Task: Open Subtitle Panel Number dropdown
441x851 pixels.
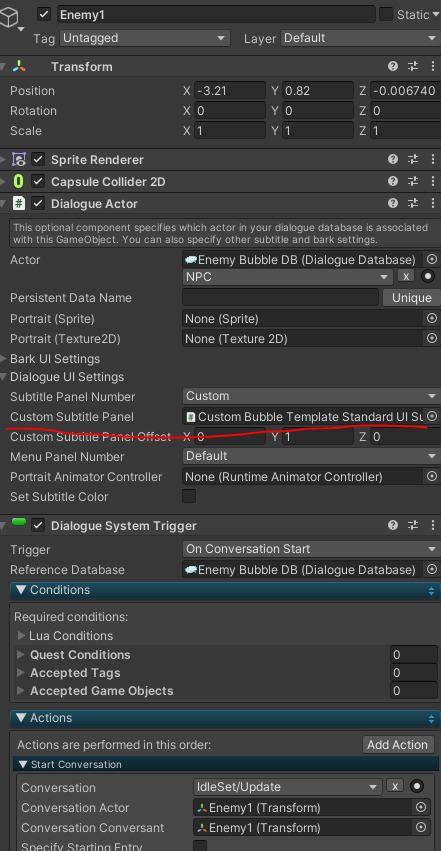Action: pos(311,396)
